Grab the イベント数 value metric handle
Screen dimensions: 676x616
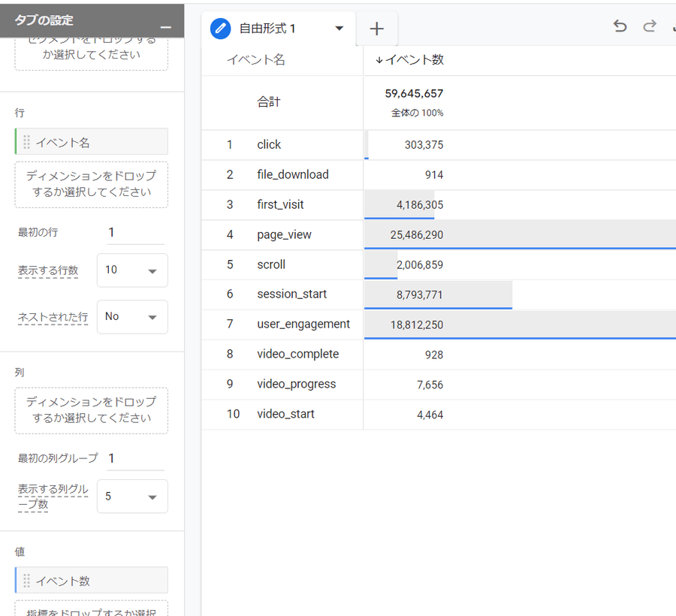pos(26,581)
